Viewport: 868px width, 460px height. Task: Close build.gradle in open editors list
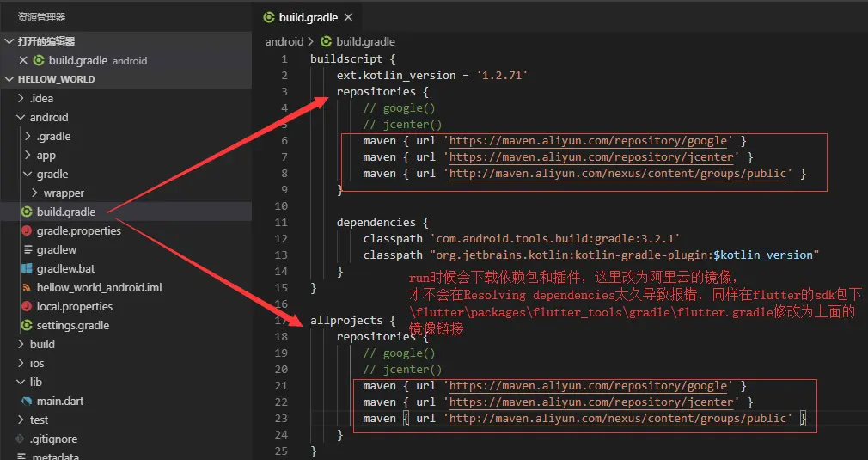click(x=22, y=60)
